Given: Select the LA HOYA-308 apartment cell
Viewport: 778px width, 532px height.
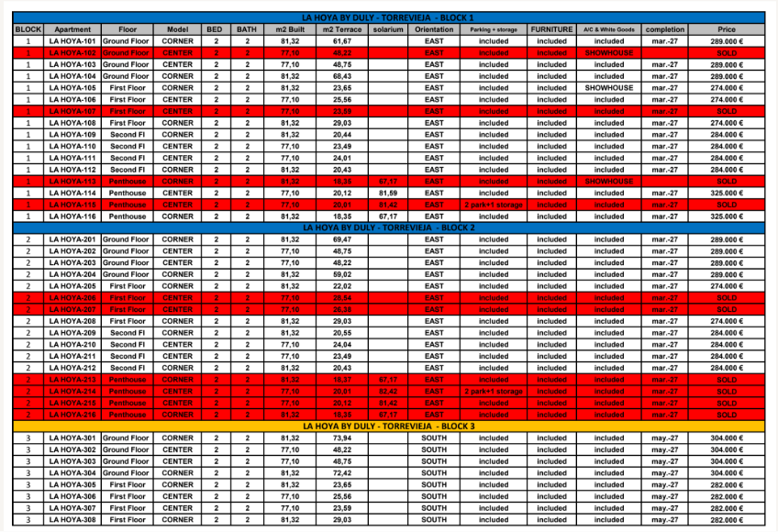Looking at the screenshot, I should point(72,520).
